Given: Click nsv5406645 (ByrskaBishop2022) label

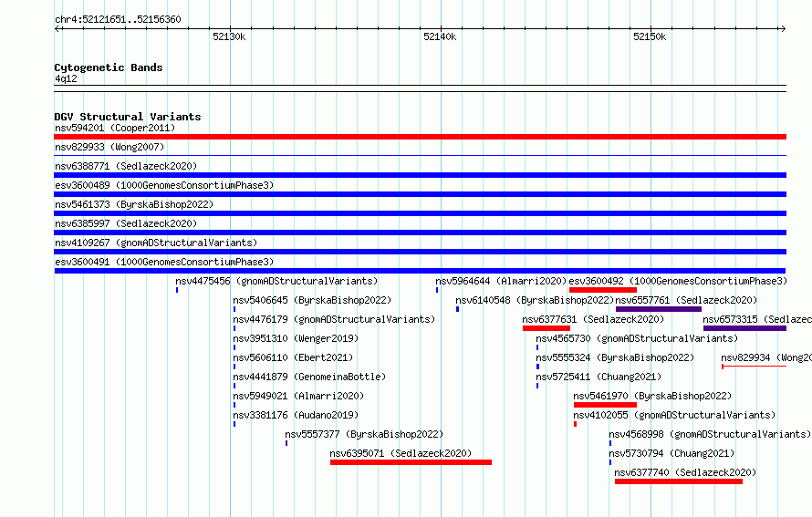Looking at the screenshot, I should coord(312,300).
